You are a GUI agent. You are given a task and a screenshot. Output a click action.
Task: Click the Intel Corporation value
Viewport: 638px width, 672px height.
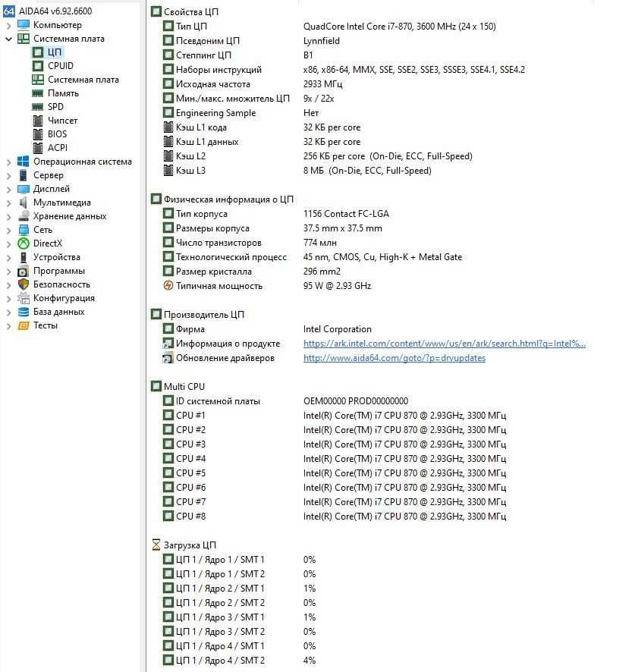pyautogui.click(x=338, y=329)
